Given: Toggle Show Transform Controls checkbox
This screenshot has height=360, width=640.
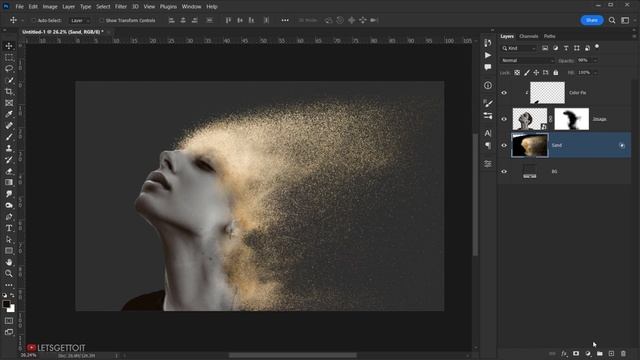Looking at the screenshot, I should 102,20.
